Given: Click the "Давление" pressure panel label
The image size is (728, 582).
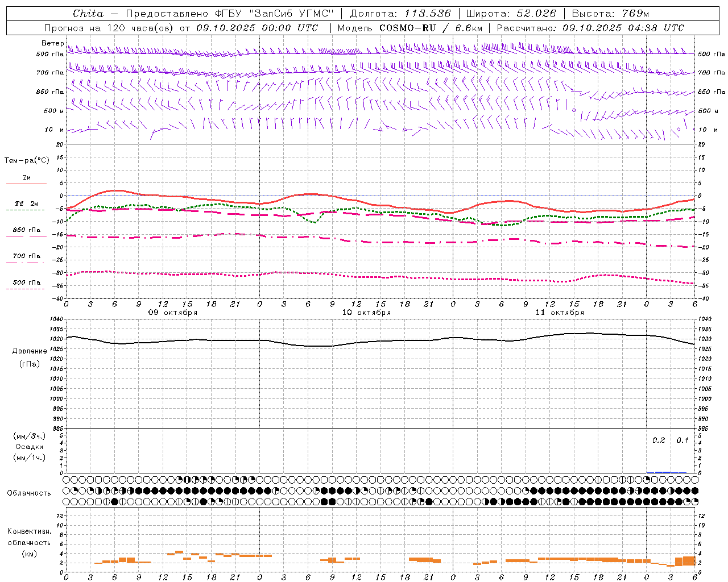Looking at the screenshot, I should coord(30,351).
